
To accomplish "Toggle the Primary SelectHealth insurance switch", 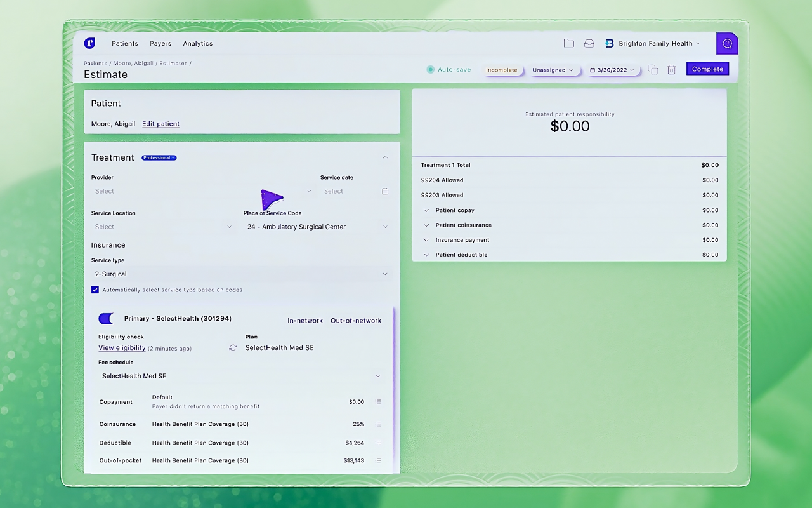I will tap(107, 319).
